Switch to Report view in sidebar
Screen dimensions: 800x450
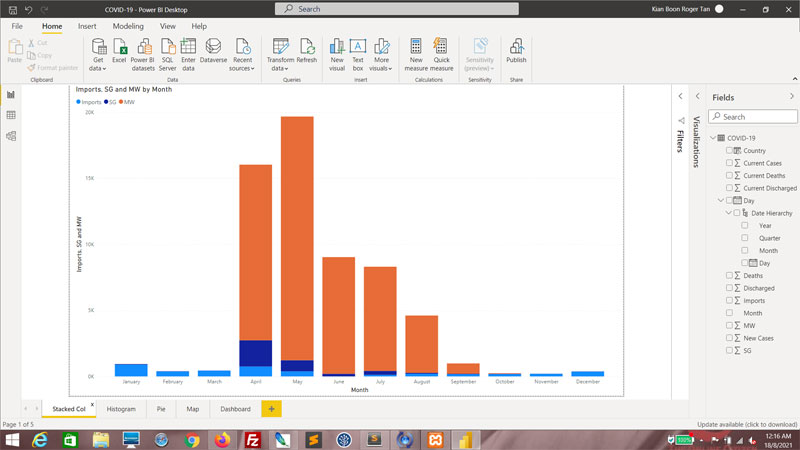[11, 94]
